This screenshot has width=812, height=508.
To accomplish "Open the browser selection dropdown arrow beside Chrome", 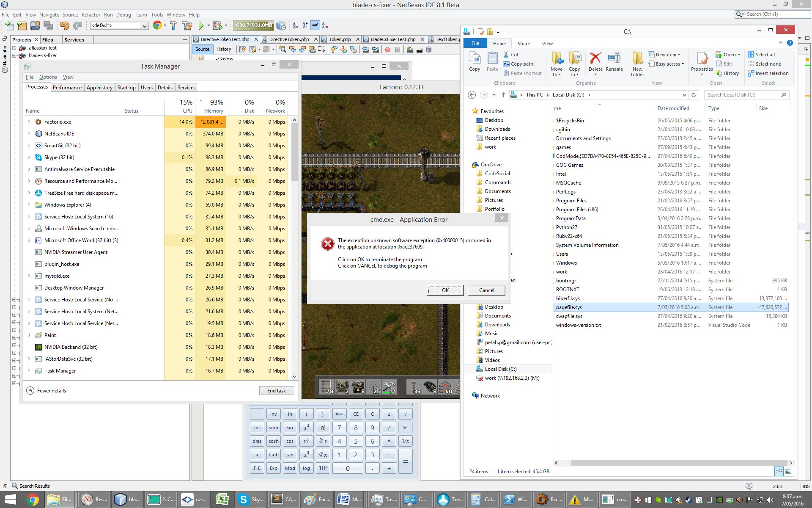I will point(165,26).
